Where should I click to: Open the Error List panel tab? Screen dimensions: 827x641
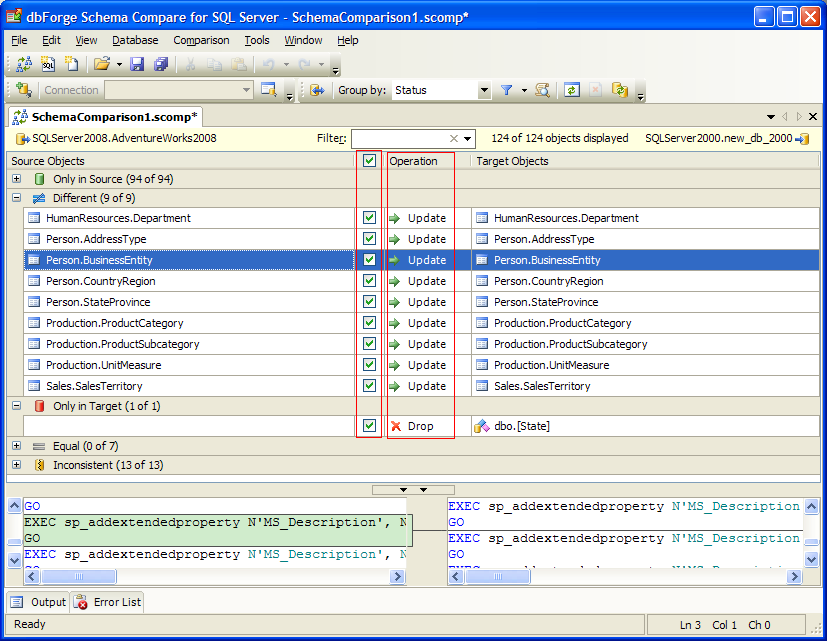(108, 602)
